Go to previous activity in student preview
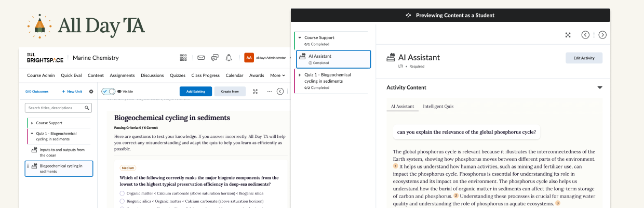This screenshot has height=208, width=644. 585,35
